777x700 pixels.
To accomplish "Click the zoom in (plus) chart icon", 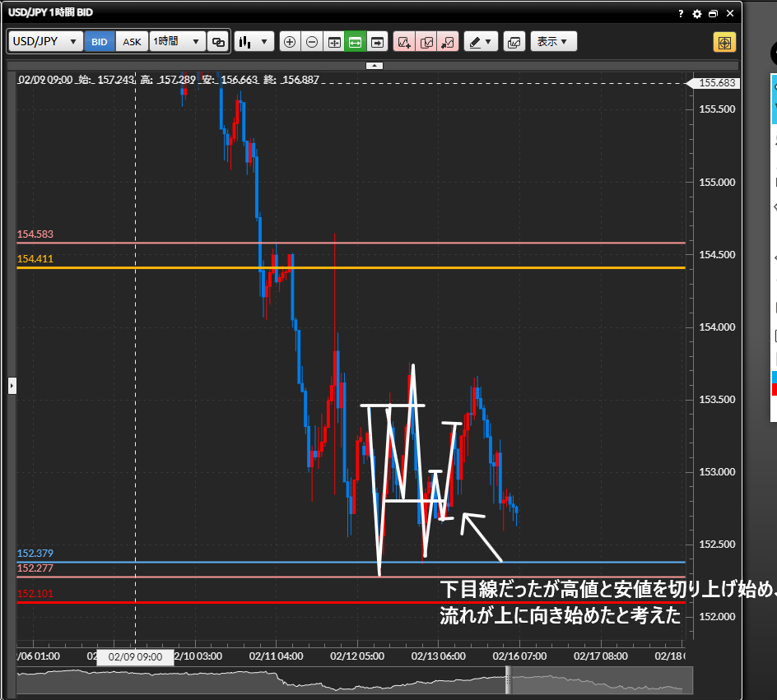I will pyautogui.click(x=290, y=42).
